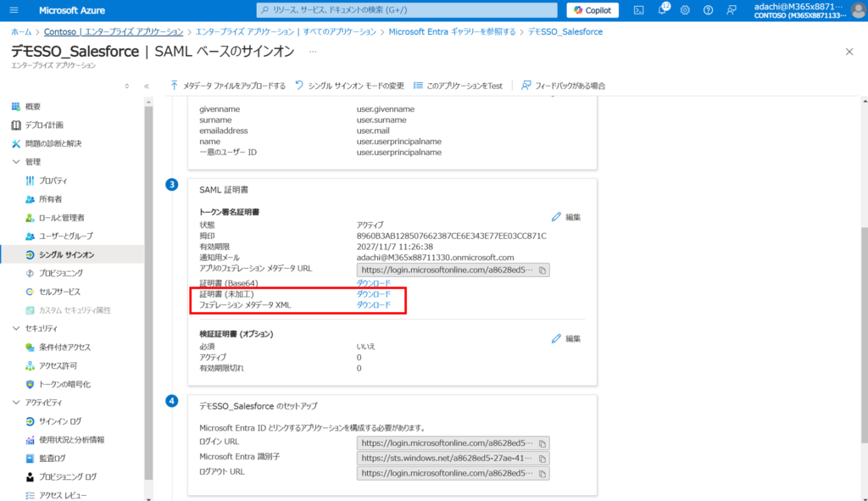Click Microsoft Entra ギャラリーを参照する breadcrumb
This screenshot has height=501, width=868.
coord(452,31)
